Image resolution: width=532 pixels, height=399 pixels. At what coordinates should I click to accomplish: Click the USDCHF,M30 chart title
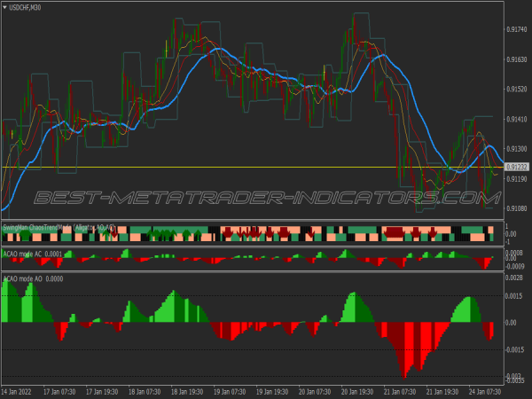tap(25, 7)
